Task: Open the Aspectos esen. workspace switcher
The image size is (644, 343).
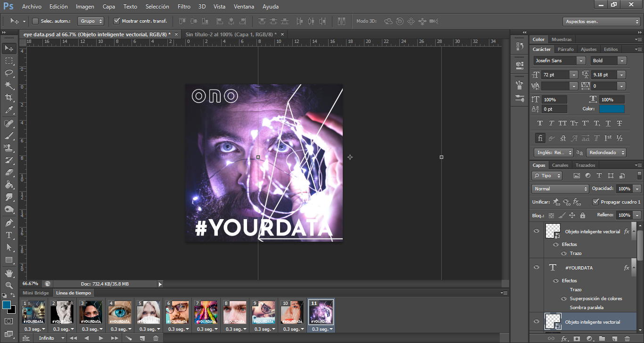Action: click(602, 22)
